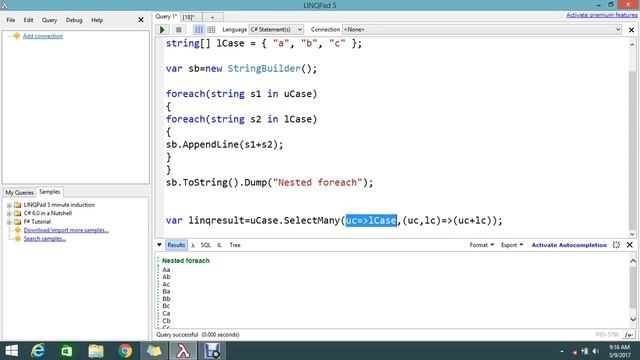The height and width of the screenshot is (360, 640).
Task: Open the Windows Store taskbar icon
Action: 67,351
